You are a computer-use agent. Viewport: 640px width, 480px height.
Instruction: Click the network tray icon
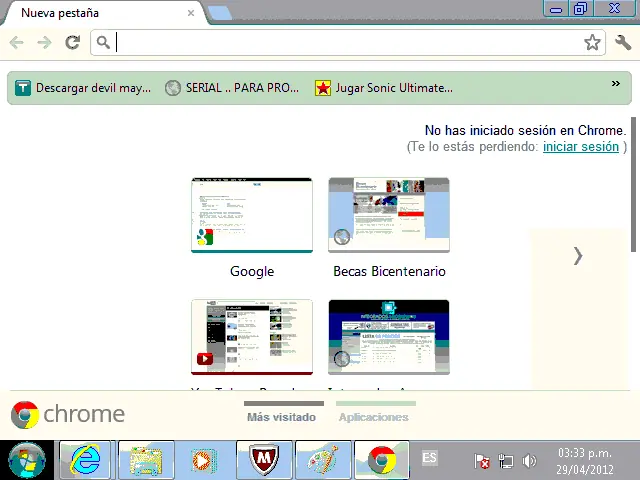[506, 461]
